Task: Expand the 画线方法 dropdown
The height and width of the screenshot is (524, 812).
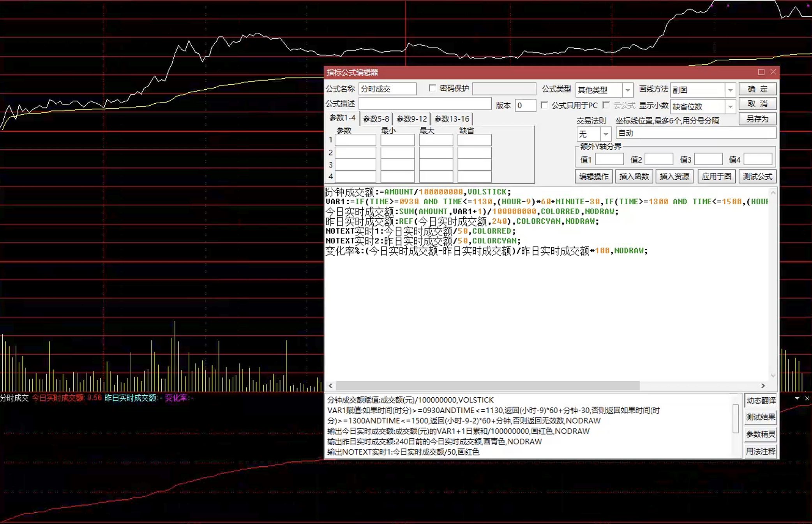Action: pyautogui.click(x=730, y=90)
